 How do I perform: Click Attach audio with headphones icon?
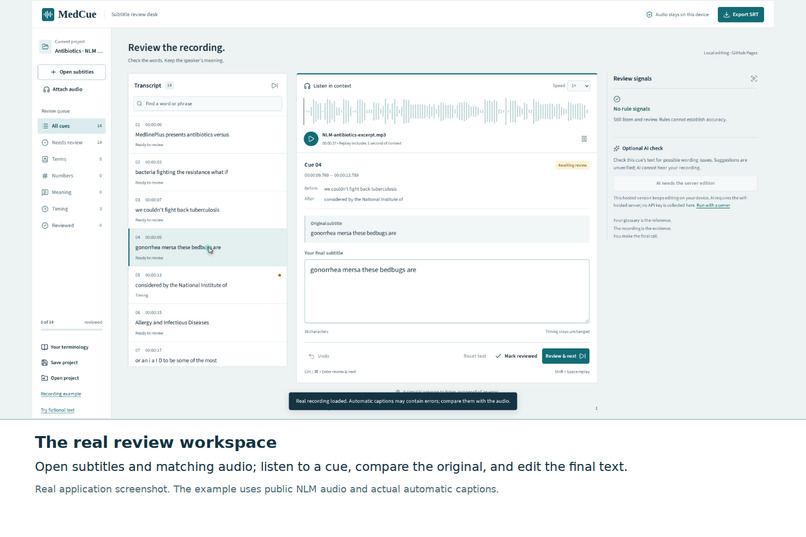63,89
